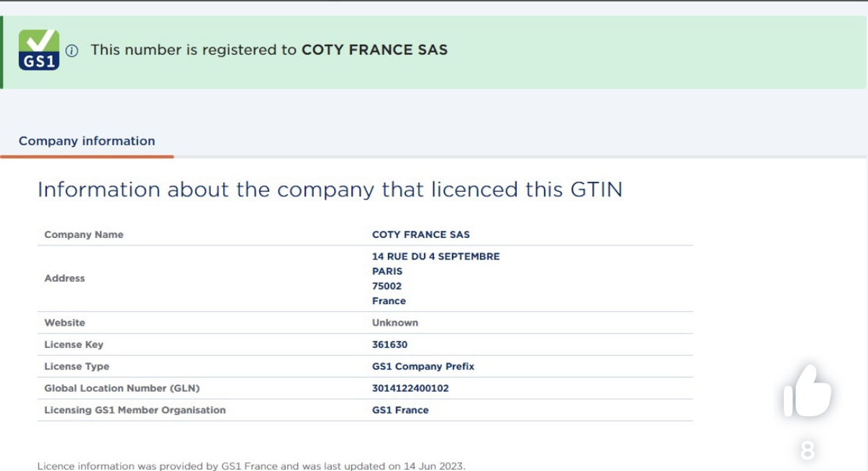Select COTY FRANCE SAS in green banner
This screenshot has width=868, height=471.
coord(374,50)
